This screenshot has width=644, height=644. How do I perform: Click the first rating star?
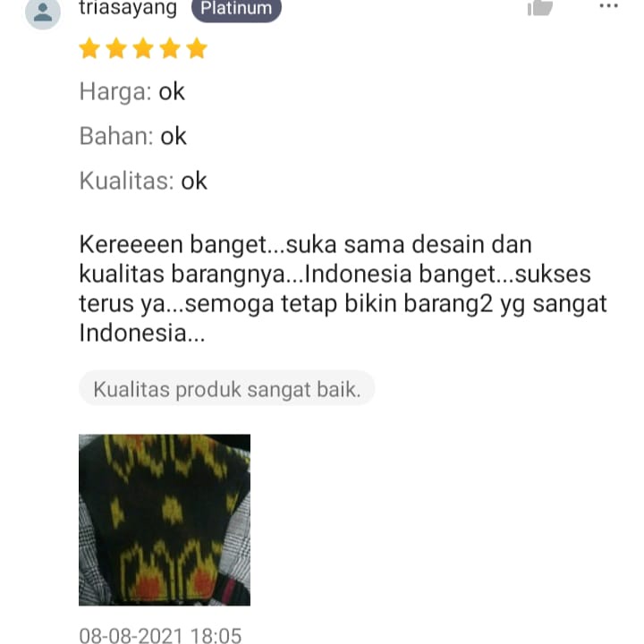click(89, 48)
